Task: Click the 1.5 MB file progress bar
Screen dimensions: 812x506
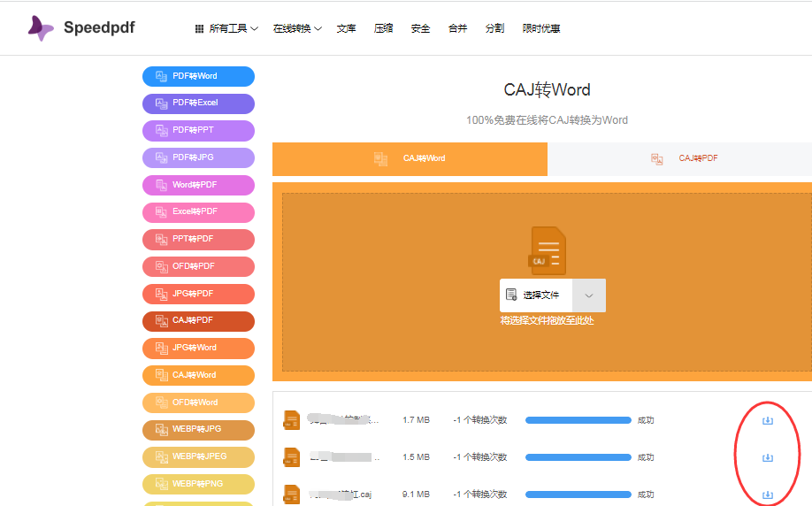Action: [x=578, y=457]
